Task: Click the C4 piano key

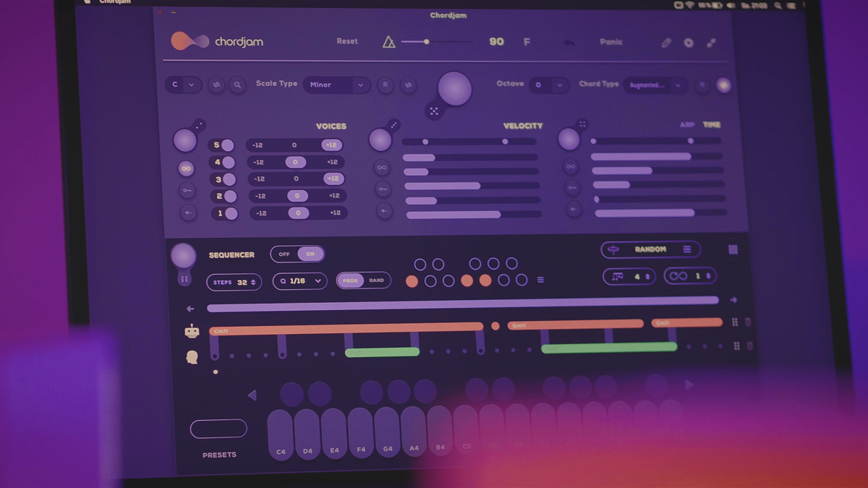Action: pyautogui.click(x=281, y=435)
